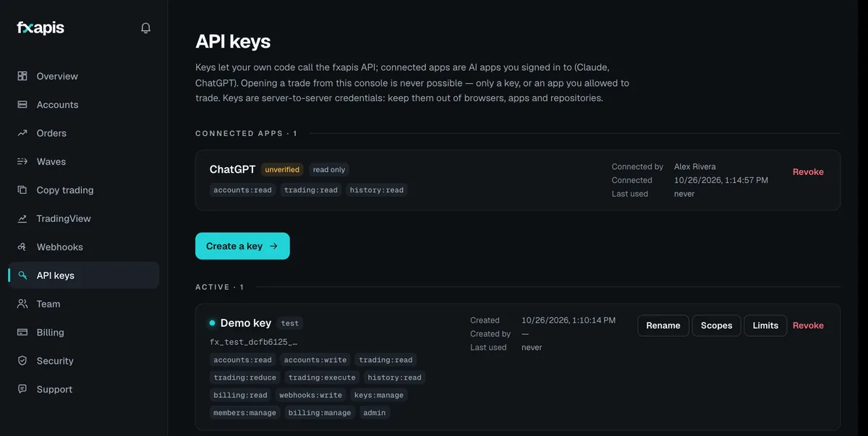Click the Alex Rivera name
The height and width of the screenshot is (436, 868).
pyautogui.click(x=695, y=166)
